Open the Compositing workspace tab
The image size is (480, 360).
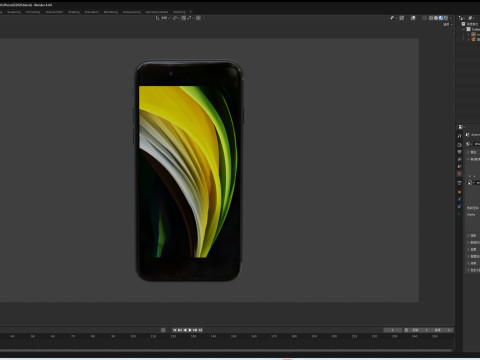pyautogui.click(x=132, y=12)
